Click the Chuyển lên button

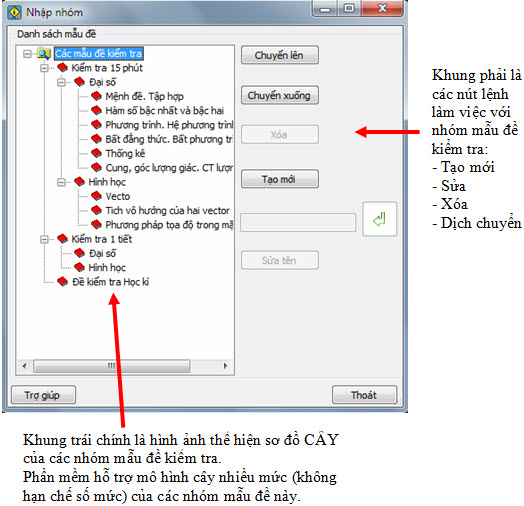pyautogui.click(x=280, y=55)
